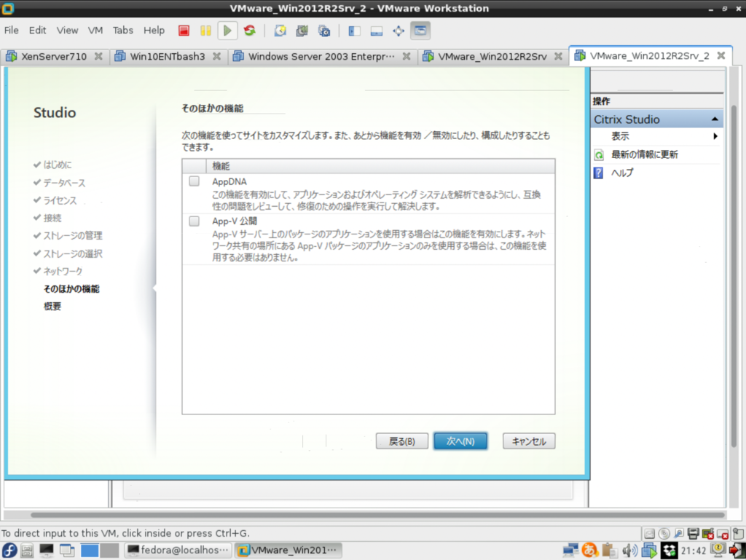Click the blue ヘルプ question mark icon
The height and width of the screenshot is (560, 746).
click(599, 173)
